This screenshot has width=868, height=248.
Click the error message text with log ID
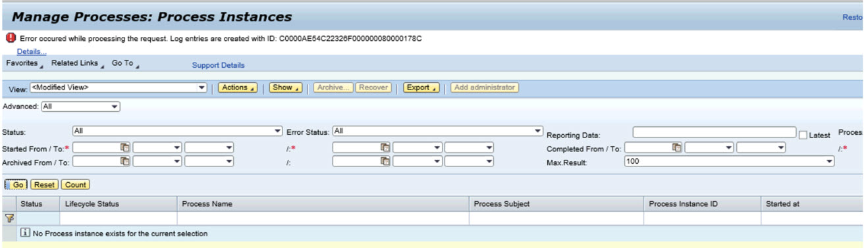click(221, 39)
